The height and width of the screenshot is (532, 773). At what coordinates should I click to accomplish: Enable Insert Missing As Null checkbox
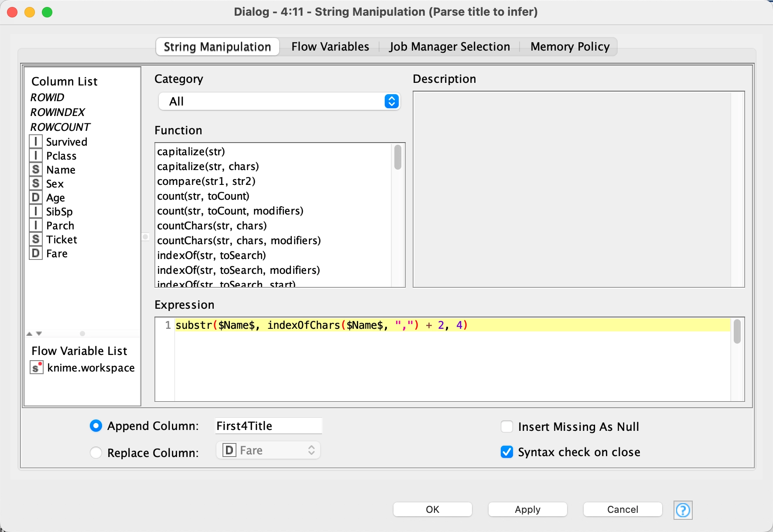point(507,426)
